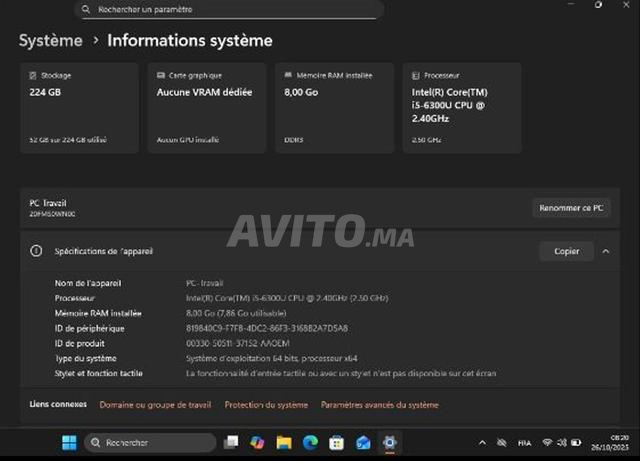640x461 pixels.
Task: Launch Microsoft Edge from the taskbar
Action: pos(310,442)
